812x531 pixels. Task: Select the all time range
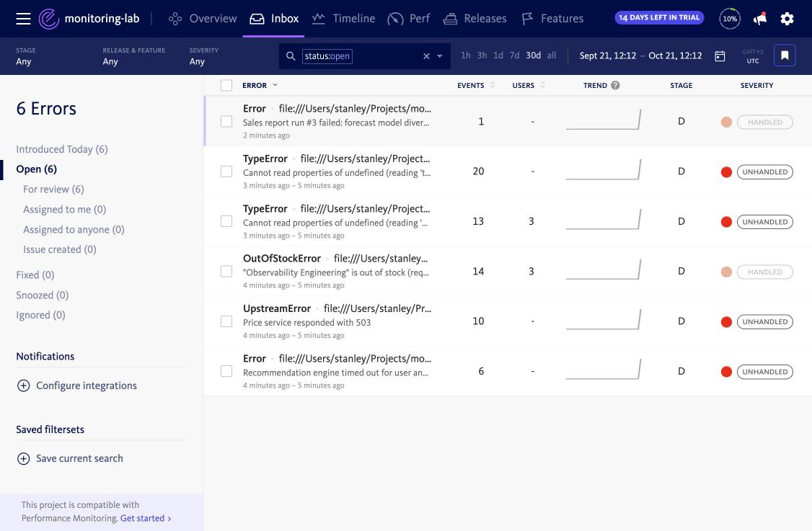click(x=552, y=55)
